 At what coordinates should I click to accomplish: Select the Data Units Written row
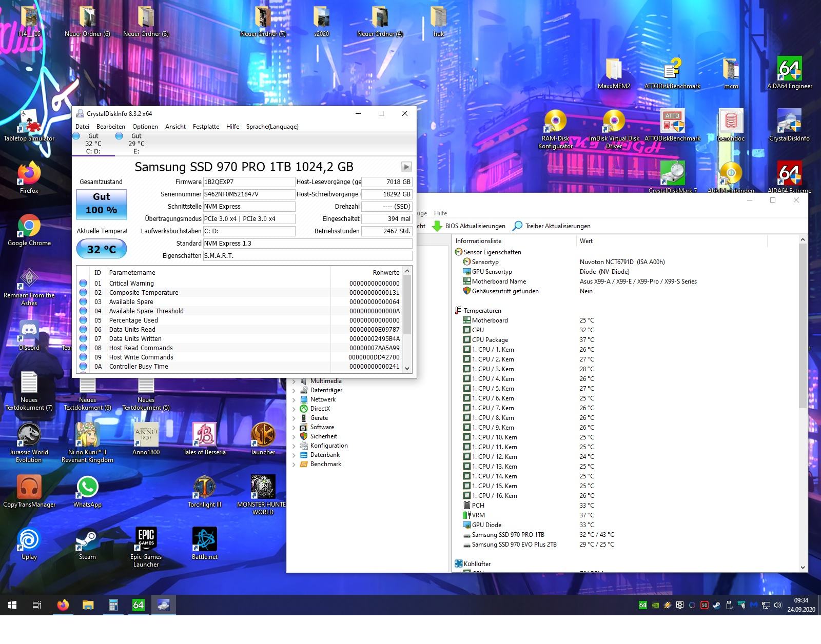(240, 339)
